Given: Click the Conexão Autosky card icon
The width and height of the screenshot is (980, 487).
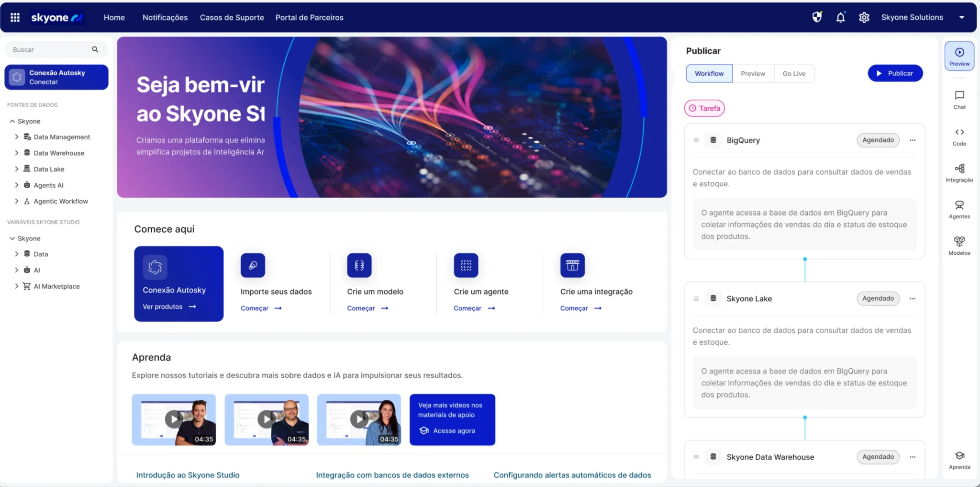Looking at the screenshot, I should 155,267.
